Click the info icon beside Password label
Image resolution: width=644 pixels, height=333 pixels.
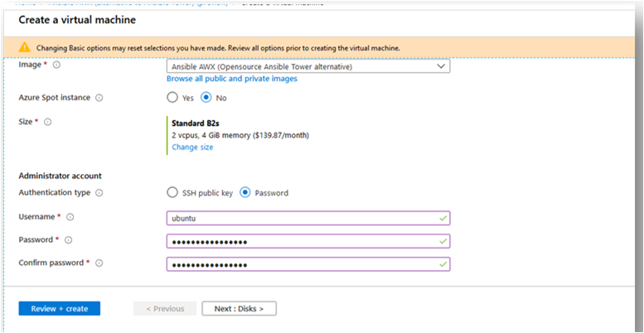68,240
